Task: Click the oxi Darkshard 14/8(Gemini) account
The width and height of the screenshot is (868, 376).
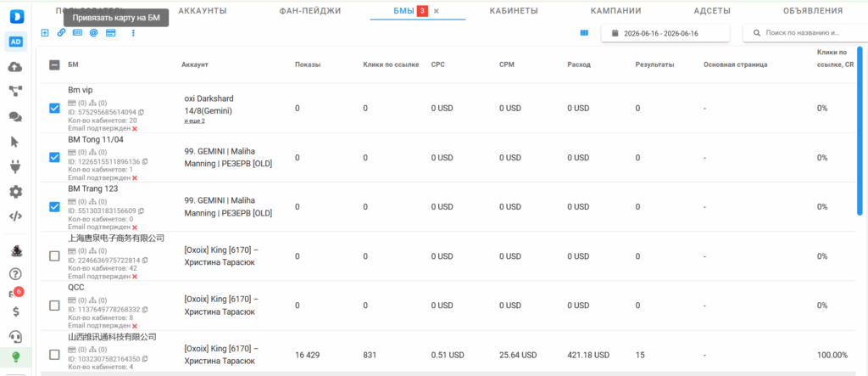Action: (209, 104)
